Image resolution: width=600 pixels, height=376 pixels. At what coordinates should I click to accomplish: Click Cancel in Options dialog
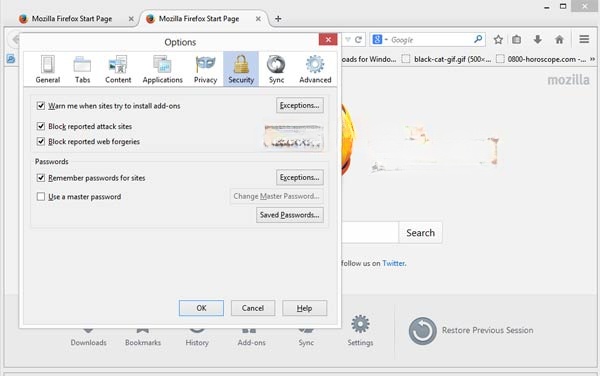pyautogui.click(x=253, y=308)
